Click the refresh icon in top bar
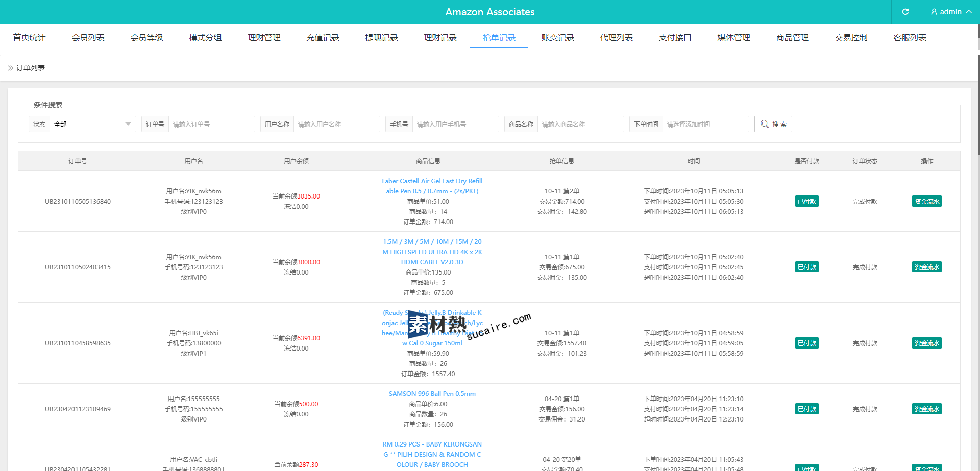Screen dimensions: 980x471 (905, 12)
